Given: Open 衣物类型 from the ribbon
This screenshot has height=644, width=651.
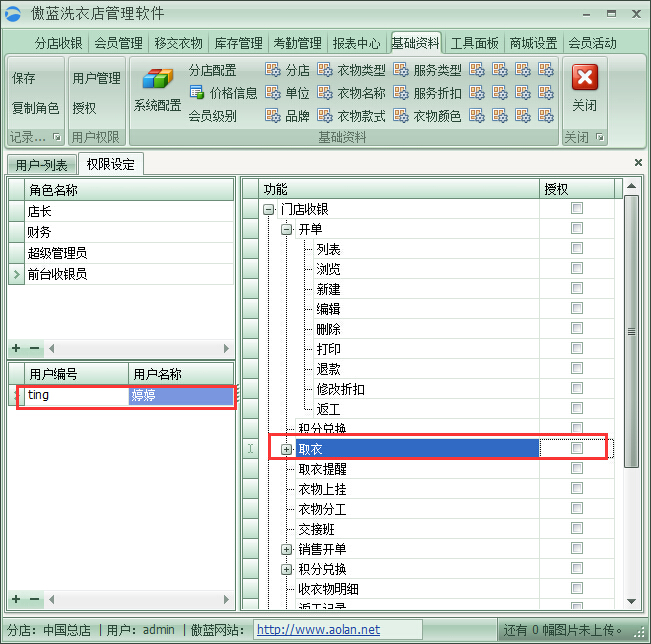Looking at the screenshot, I should [x=325, y=70].
